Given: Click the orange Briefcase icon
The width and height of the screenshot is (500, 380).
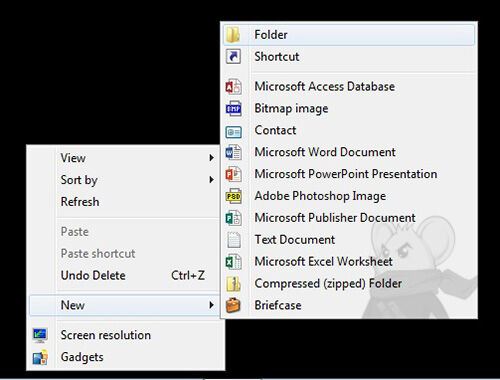Looking at the screenshot, I should coord(233,306).
